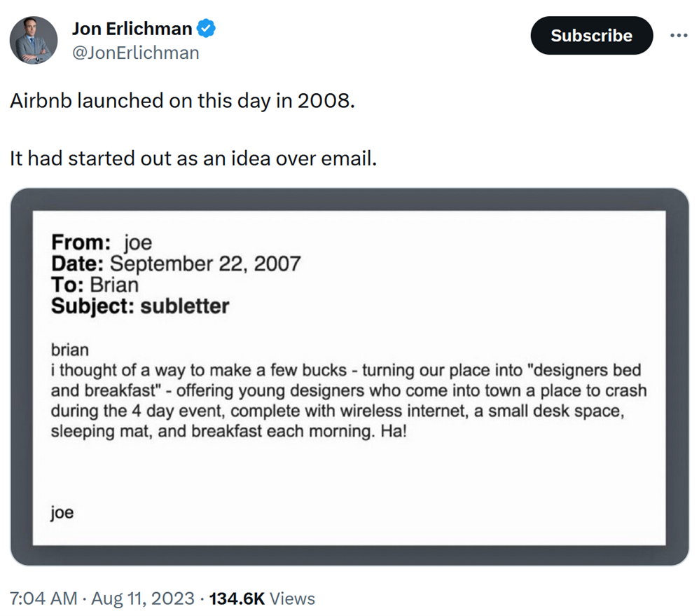Click the 7:04 AM time

(43, 598)
